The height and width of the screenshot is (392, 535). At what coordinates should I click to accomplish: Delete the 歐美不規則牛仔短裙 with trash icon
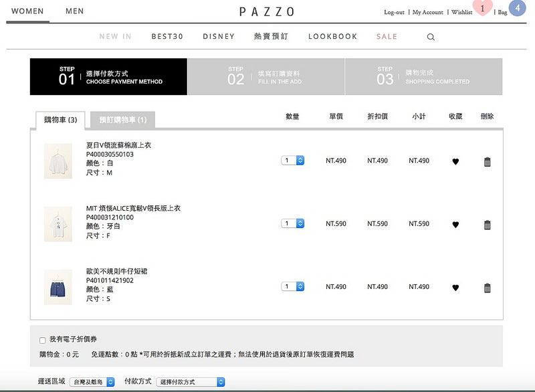pyautogui.click(x=488, y=288)
